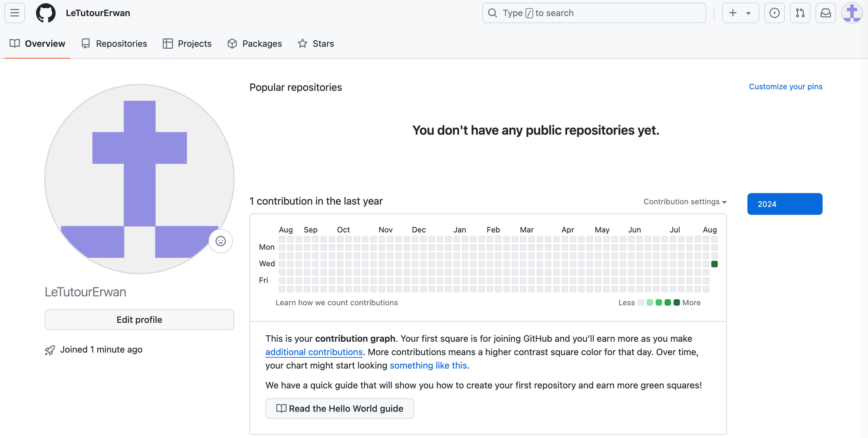Click the smiley set status icon
Image resolution: width=868 pixels, height=438 pixels.
[x=220, y=241]
